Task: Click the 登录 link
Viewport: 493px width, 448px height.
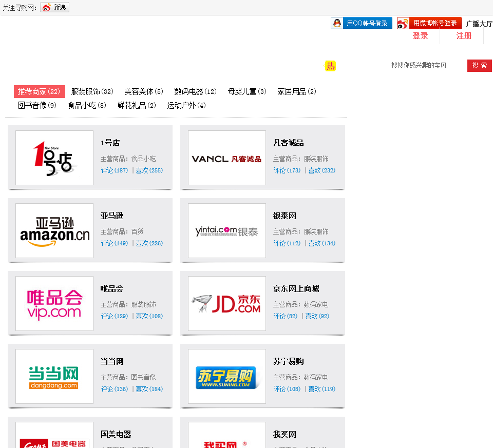Action: click(420, 36)
